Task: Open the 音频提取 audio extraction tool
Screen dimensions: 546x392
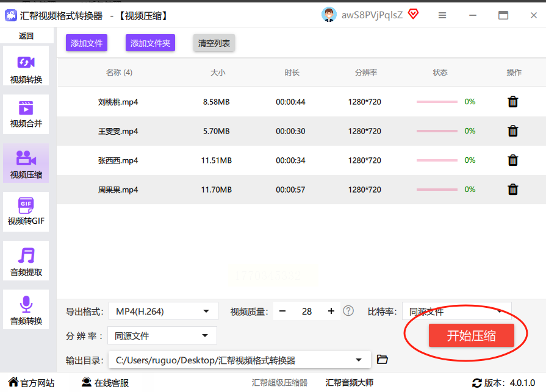Action: tap(26, 263)
